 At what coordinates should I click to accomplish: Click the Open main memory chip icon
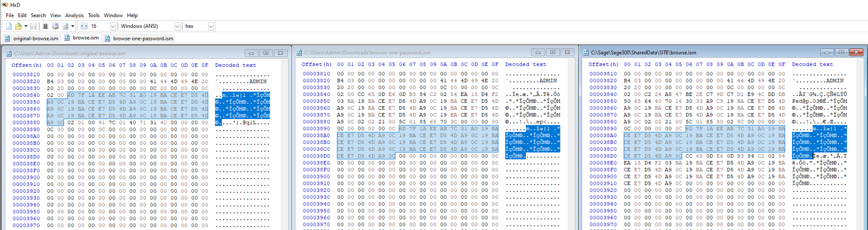45,26
